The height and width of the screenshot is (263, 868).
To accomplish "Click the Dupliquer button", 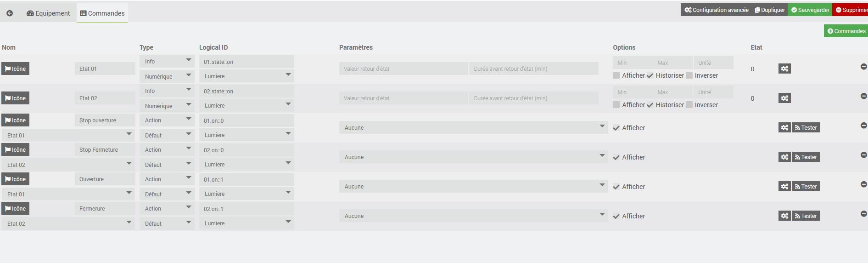I will point(770,10).
